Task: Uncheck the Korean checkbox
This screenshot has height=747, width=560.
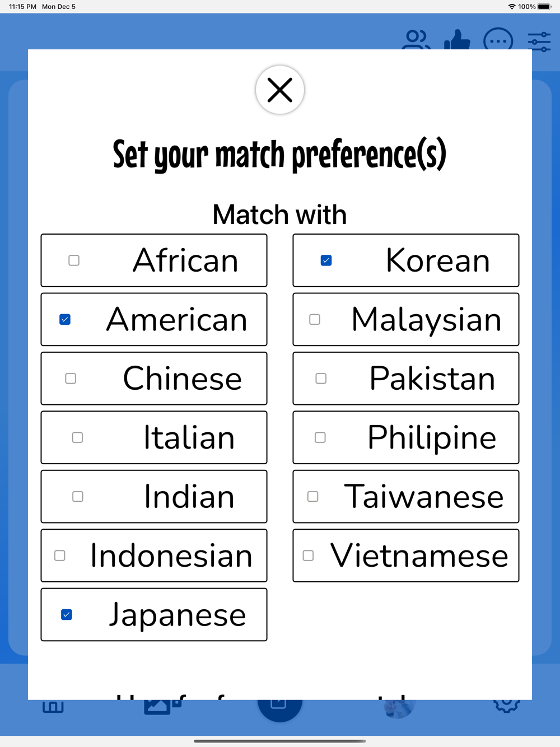Action: (326, 260)
